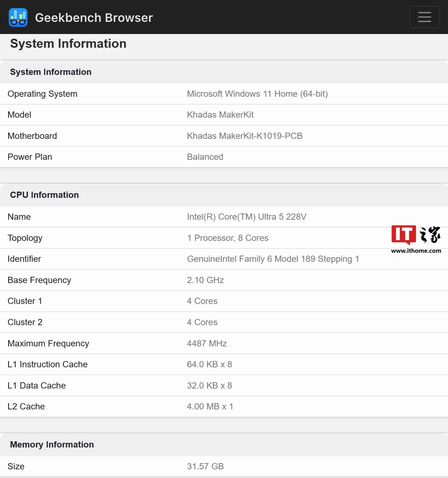Click the Geekbench logo icon
Image resolution: width=448 pixels, height=478 pixels.
(x=18, y=17)
